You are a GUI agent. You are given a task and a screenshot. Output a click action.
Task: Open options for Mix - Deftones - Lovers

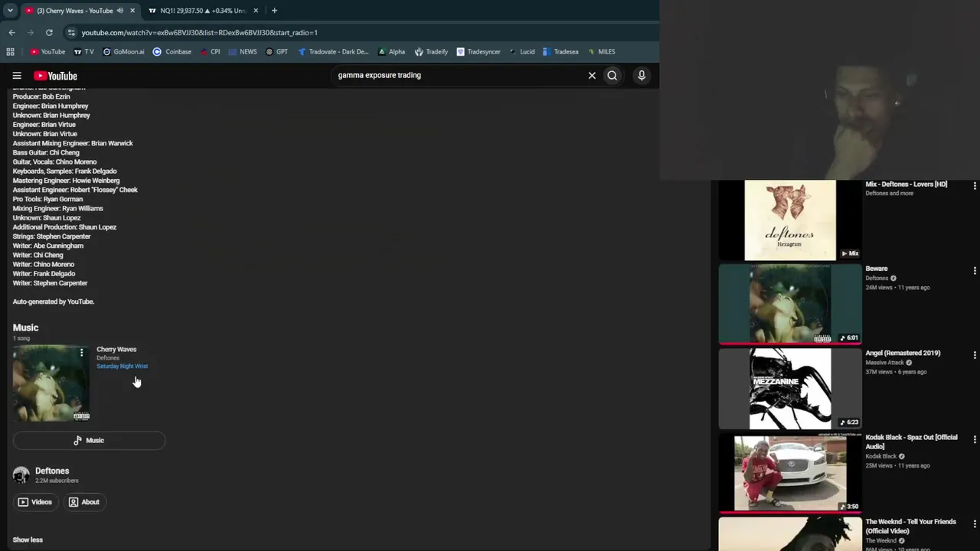pos(974,186)
